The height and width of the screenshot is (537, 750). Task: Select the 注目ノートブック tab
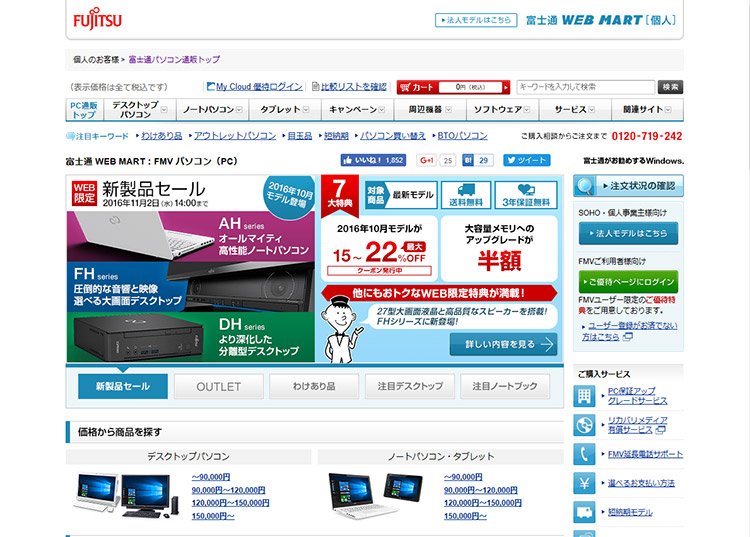tap(505, 386)
